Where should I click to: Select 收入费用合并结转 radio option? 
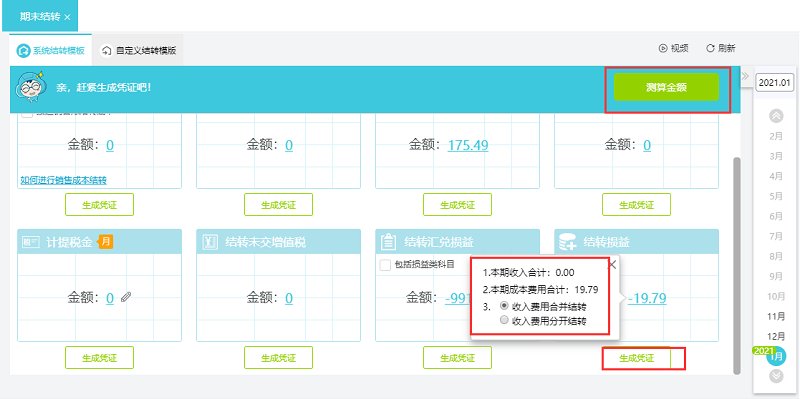point(504,306)
